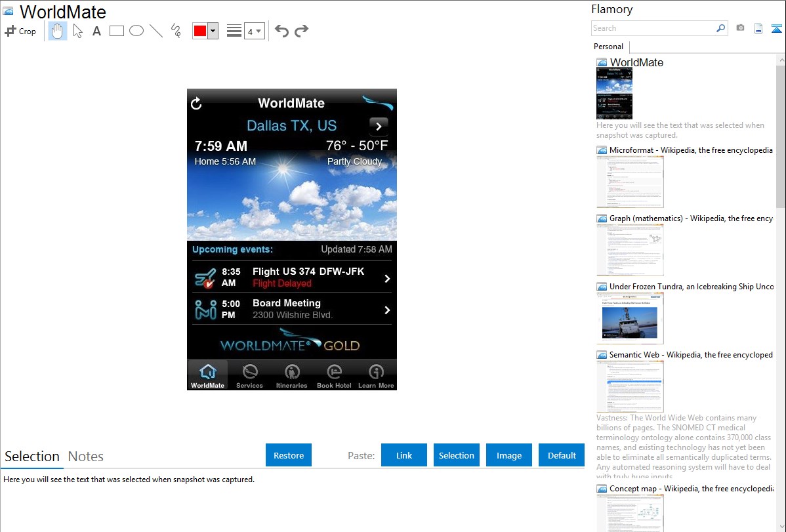Click the Paste Selection button
This screenshot has width=786, height=532.
click(x=457, y=455)
